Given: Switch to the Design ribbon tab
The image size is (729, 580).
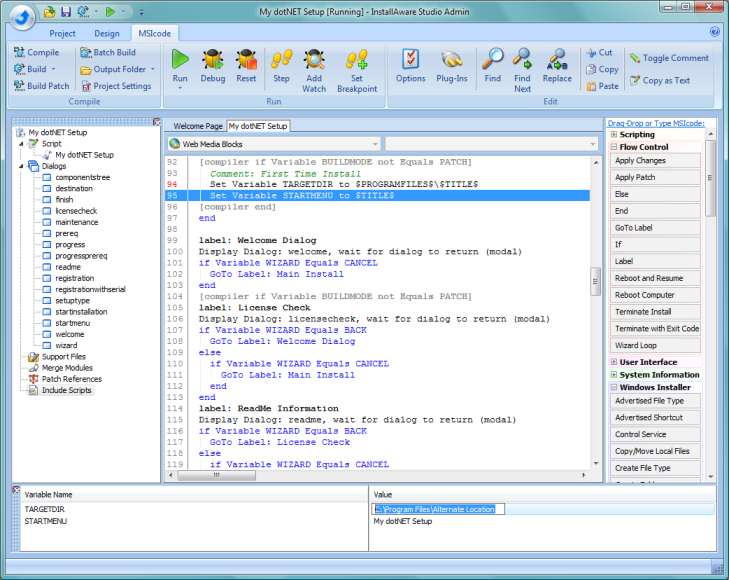Looking at the screenshot, I should [x=106, y=33].
